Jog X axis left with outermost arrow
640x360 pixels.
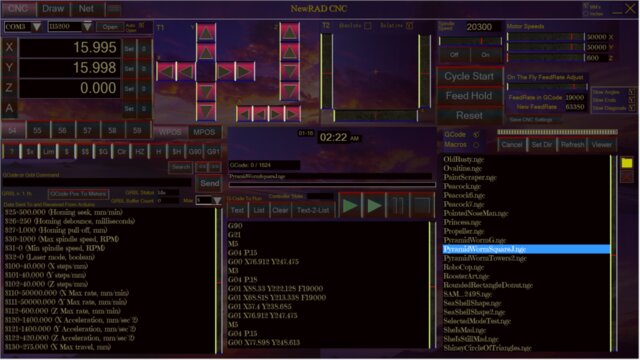[166, 71]
